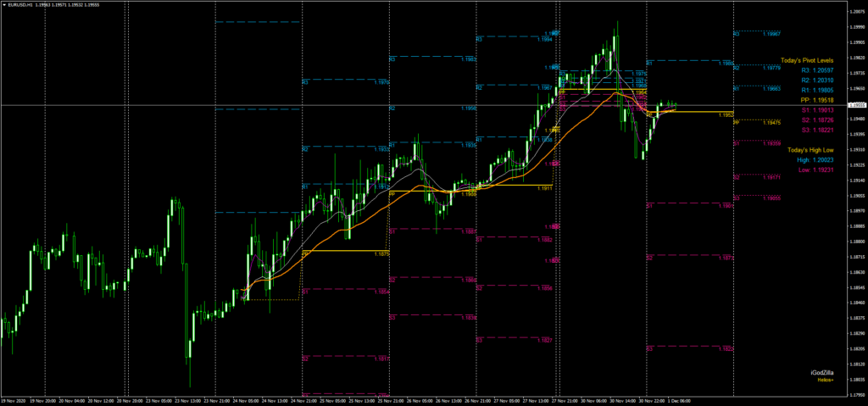Click the Helios+ label
Viewport: 868px width, 406px height.
pos(825,380)
